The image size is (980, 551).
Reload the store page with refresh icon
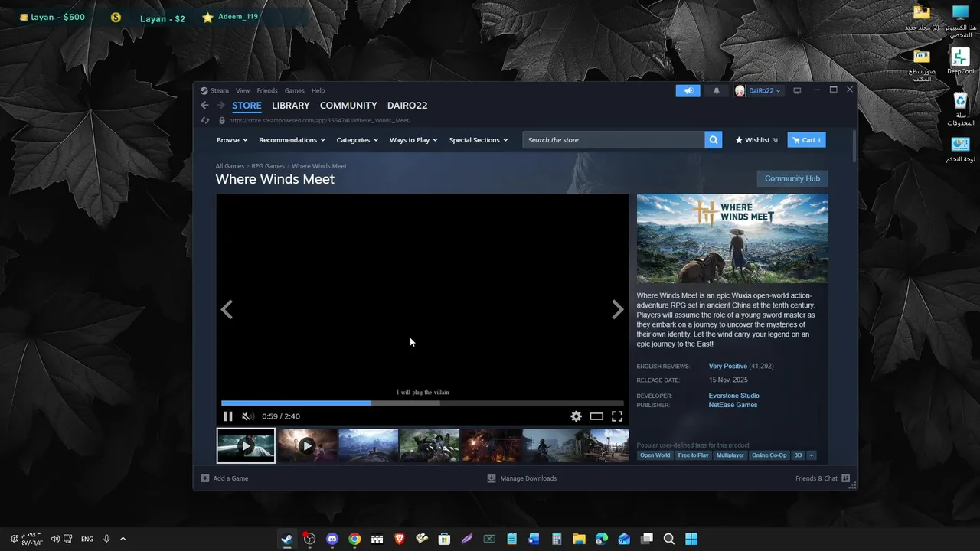point(204,120)
